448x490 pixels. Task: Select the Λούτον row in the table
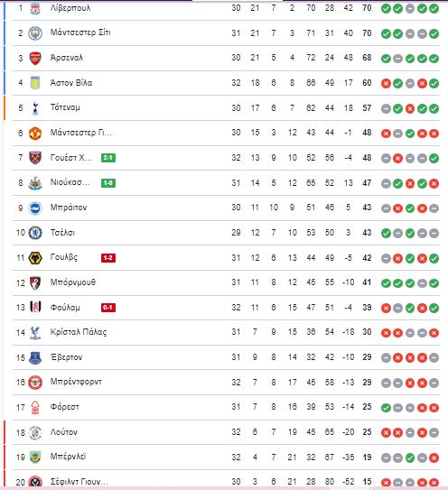[226, 432]
